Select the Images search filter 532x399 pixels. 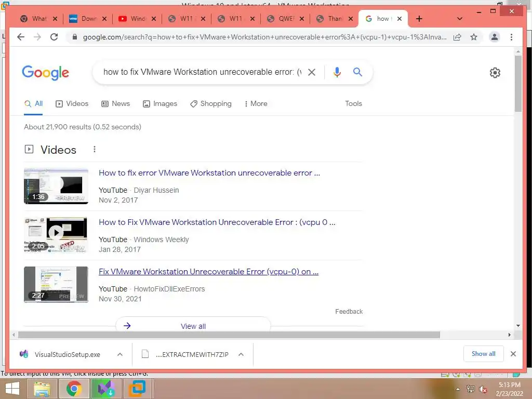pos(160,104)
